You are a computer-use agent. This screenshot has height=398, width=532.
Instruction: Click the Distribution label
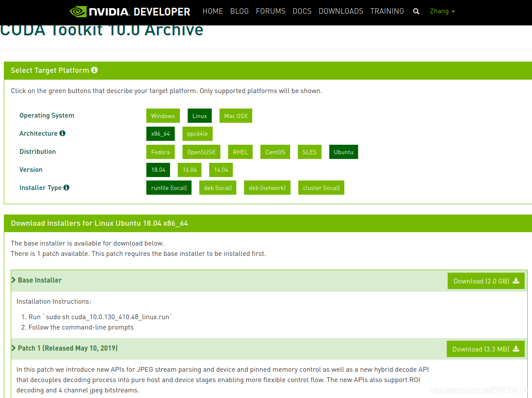coord(37,152)
